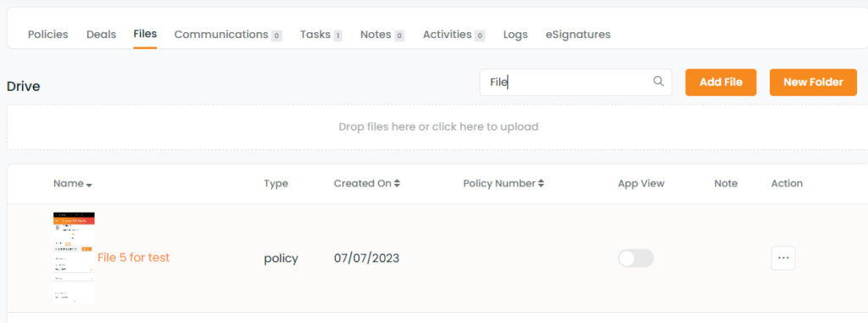
Task: Toggle App View switch for File 5
Action: pos(636,259)
